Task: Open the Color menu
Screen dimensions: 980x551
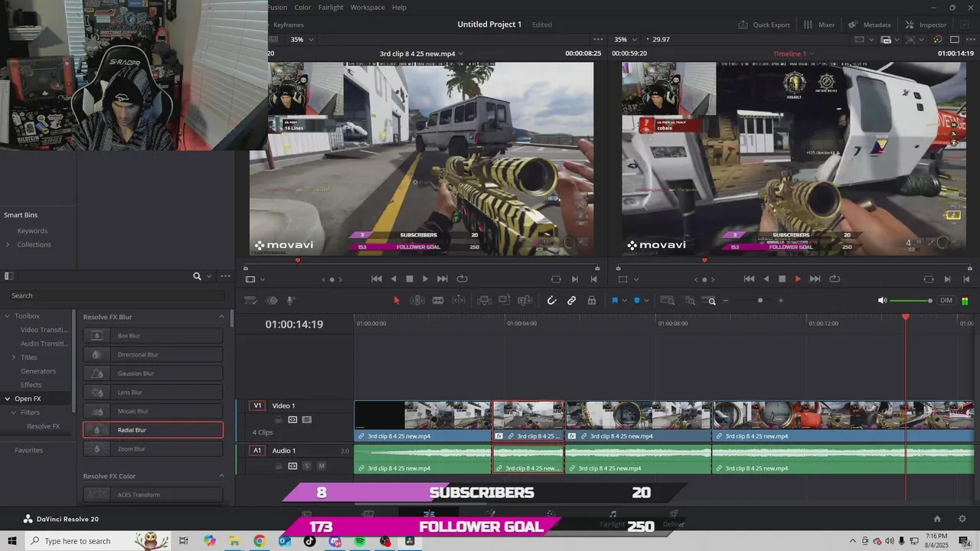Action: [302, 8]
